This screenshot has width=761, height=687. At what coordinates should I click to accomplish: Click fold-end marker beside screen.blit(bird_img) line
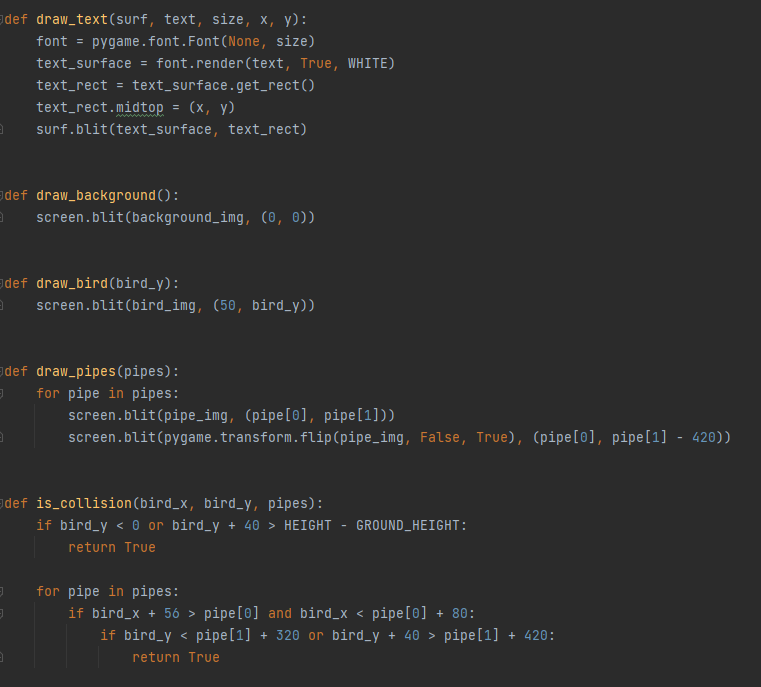[2, 305]
